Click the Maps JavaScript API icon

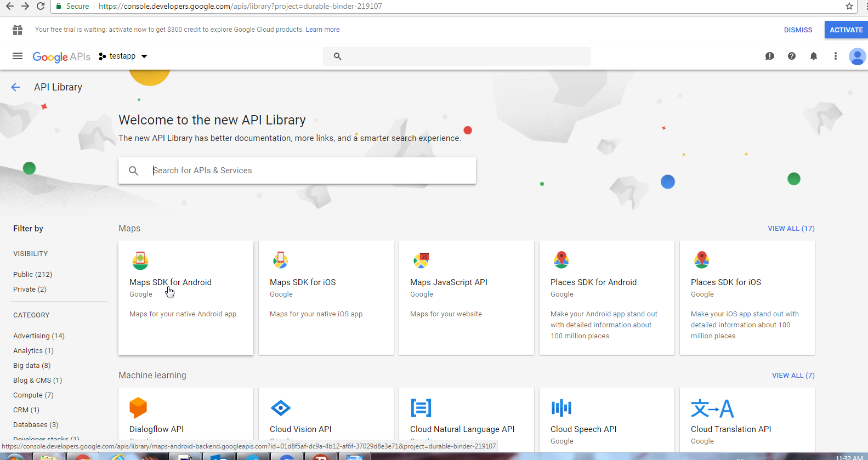click(421, 260)
